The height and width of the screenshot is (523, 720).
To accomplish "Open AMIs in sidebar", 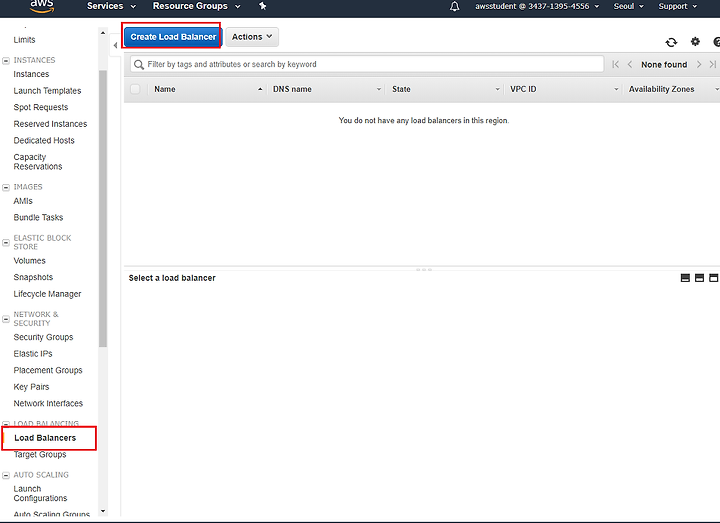I will click(23, 201).
